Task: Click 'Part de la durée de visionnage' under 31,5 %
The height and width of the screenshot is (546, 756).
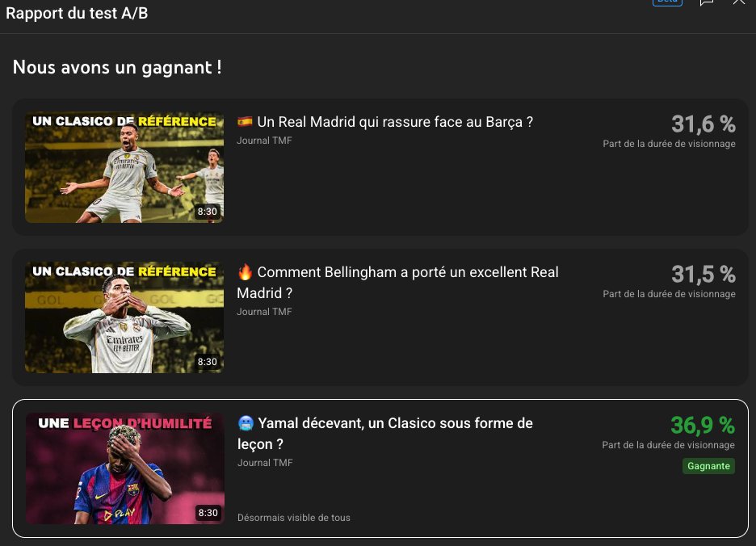Action: pyautogui.click(x=670, y=294)
